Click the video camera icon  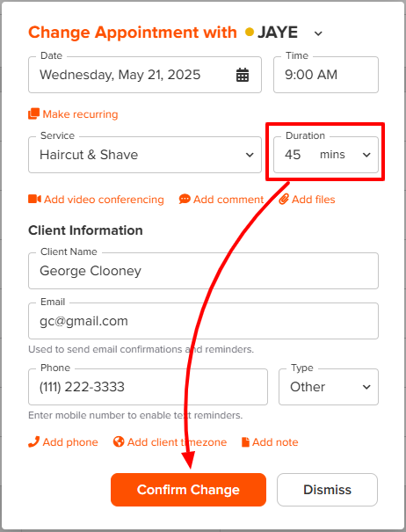(34, 199)
